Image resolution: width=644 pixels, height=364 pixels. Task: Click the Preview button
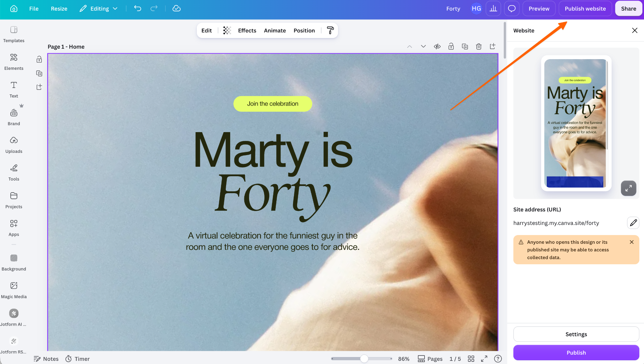539,8
